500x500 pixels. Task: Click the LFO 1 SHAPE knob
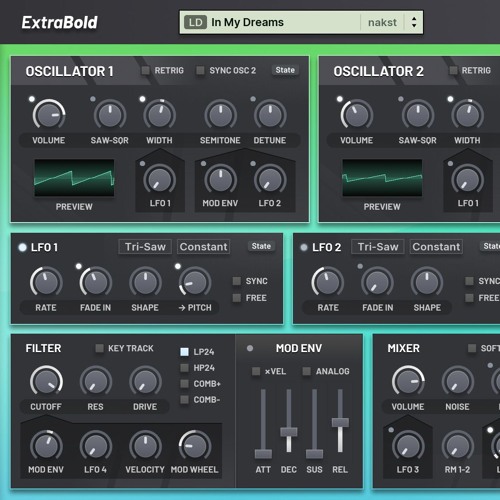click(x=145, y=282)
